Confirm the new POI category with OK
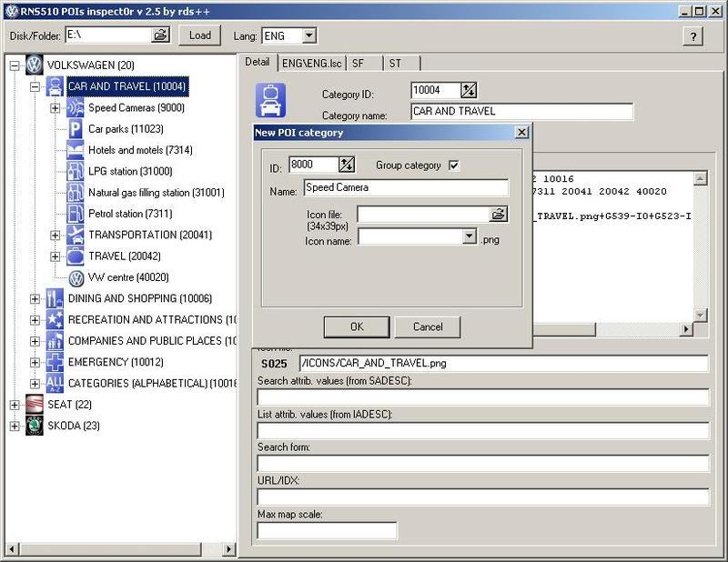The image size is (728, 562). click(357, 327)
